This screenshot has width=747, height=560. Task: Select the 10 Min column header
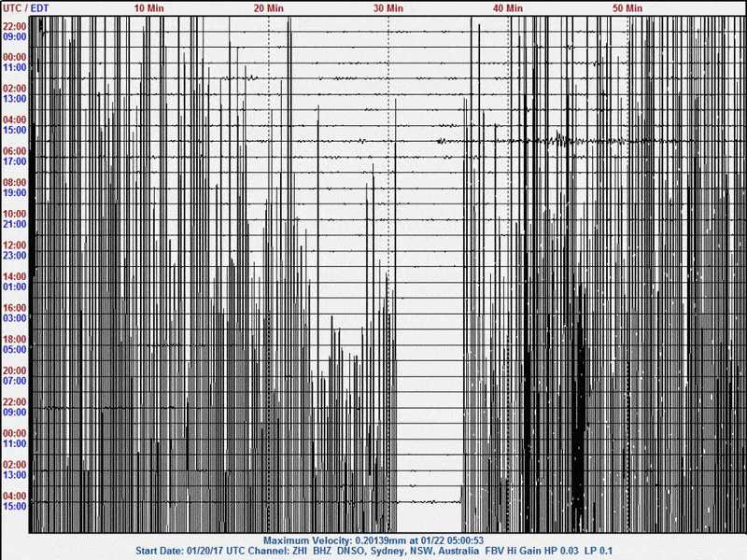tap(147, 7)
